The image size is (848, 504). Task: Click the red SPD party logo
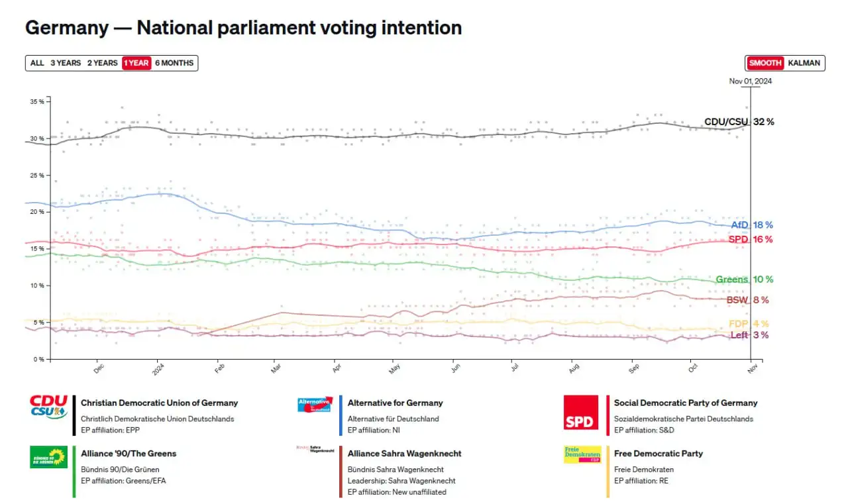pos(581,413)
